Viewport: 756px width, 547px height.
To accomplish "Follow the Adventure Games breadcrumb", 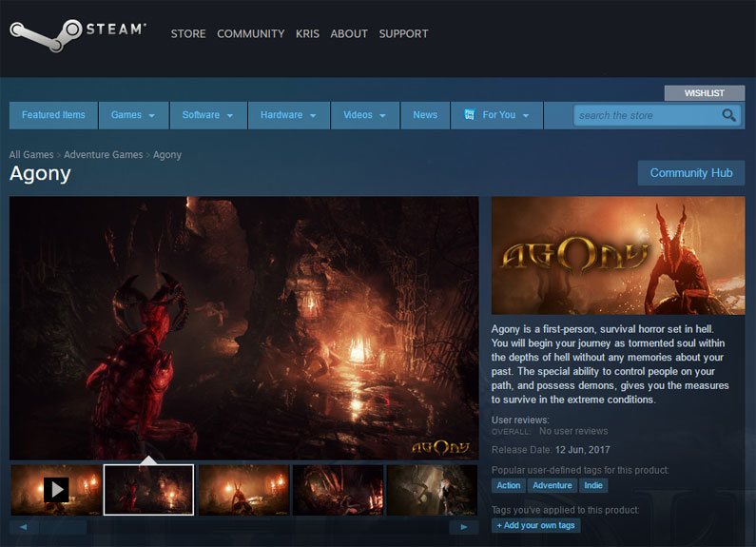I will coord(104,155).
